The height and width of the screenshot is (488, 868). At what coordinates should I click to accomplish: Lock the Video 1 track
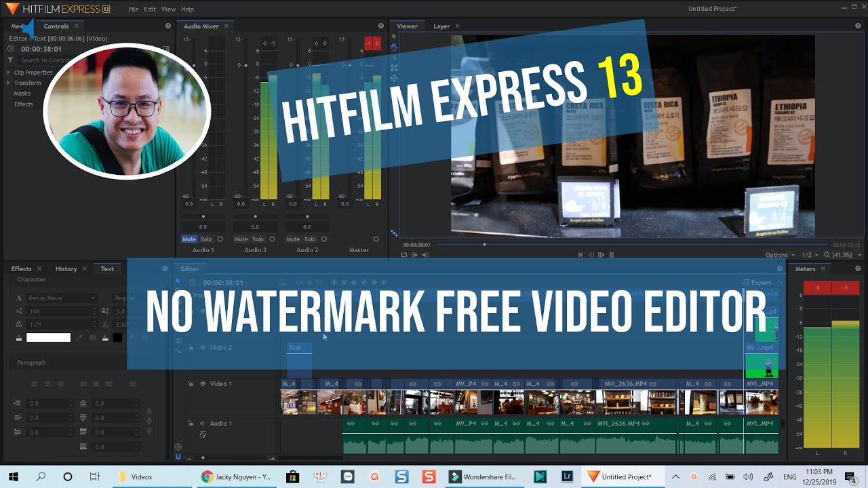[191, 384]
